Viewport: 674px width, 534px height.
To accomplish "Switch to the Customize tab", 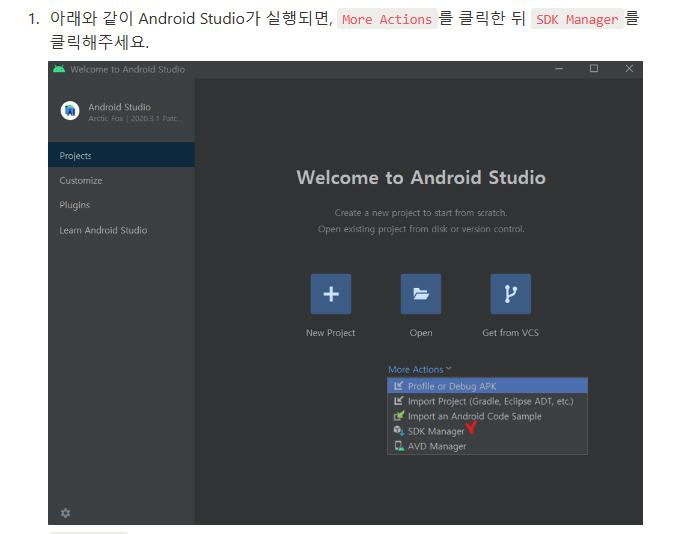I will click(x=121, y=181).
